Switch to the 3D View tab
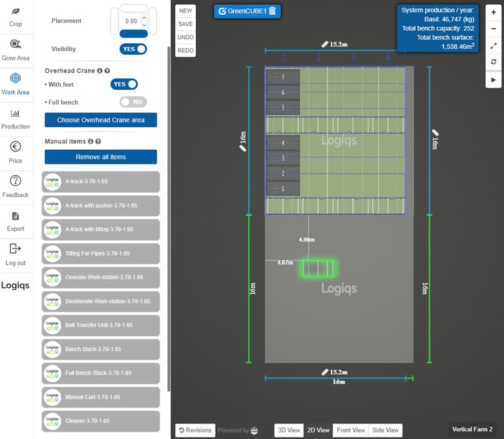 click(289, 430)
